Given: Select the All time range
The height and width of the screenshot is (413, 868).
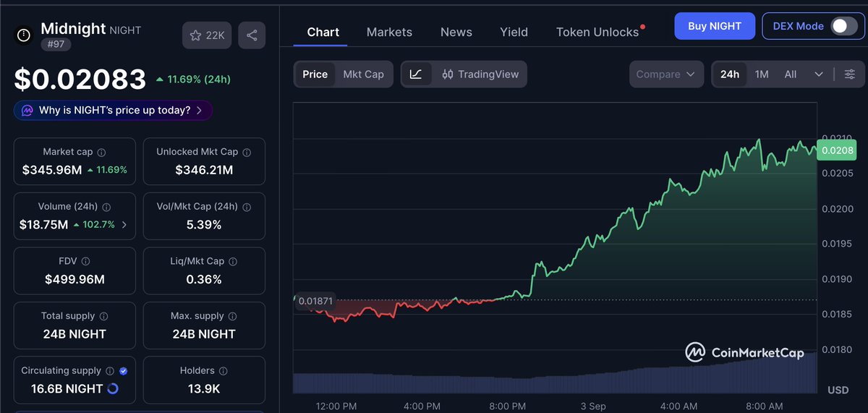Looking at the screenshot, I should point(791,74).
